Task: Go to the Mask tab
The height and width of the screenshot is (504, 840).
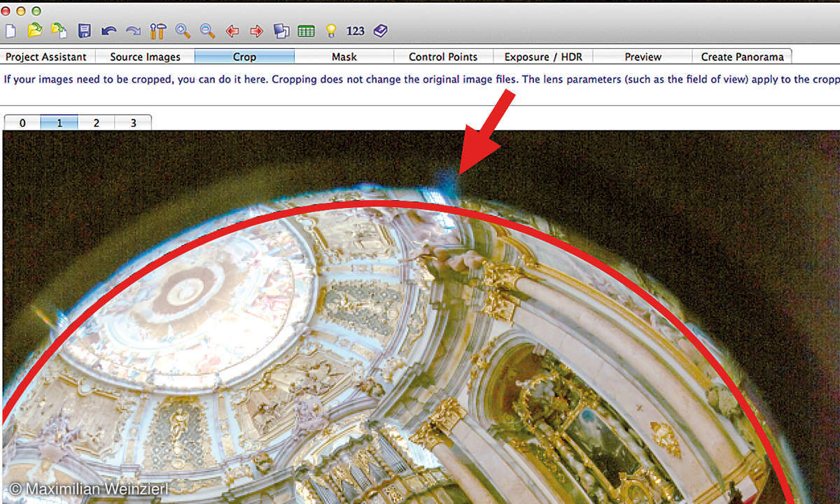Action: [344, 57]
